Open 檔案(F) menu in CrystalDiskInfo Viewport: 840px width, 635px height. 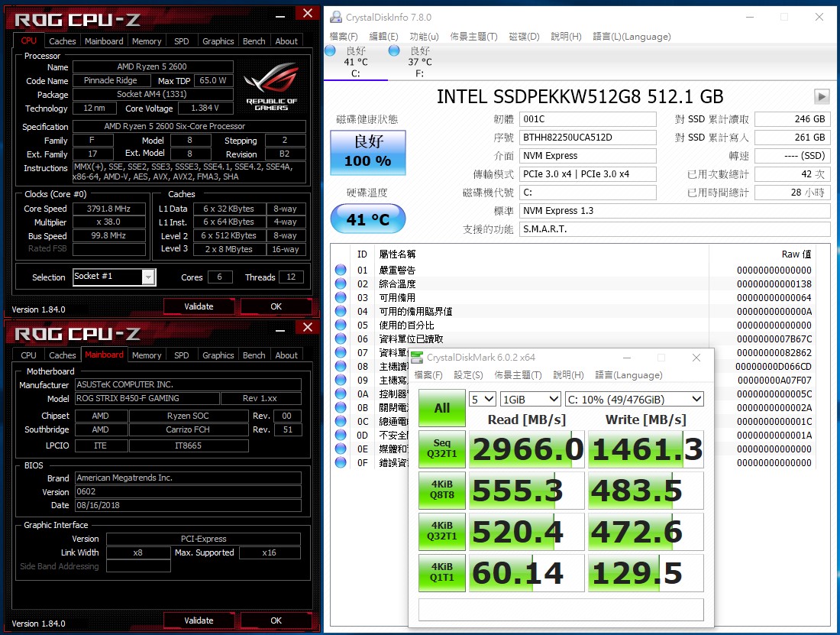(x=344, y=37)
